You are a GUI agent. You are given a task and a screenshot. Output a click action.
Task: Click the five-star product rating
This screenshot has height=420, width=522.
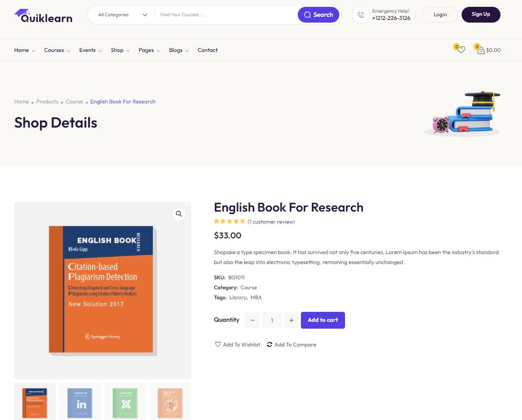point(229,222)
